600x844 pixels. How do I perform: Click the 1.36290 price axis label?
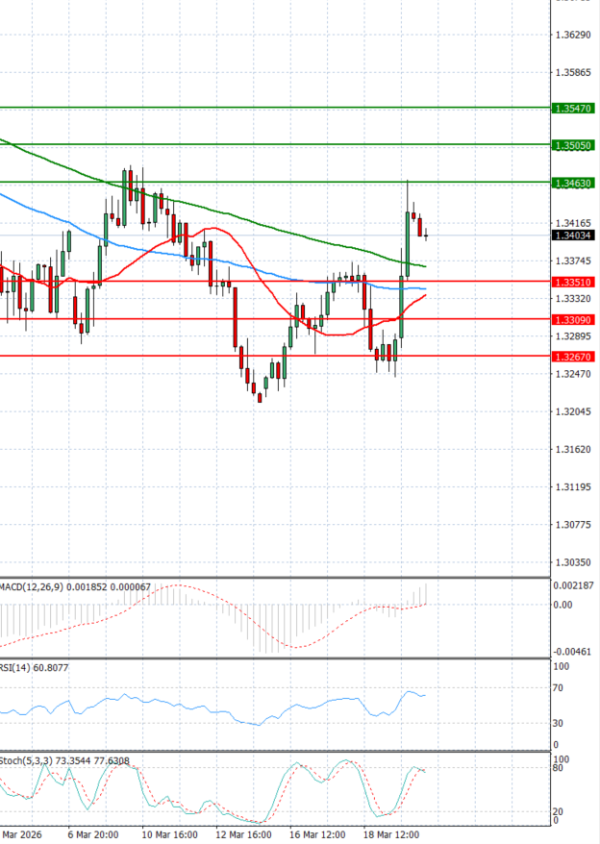pyautogui.click(x=572, y=35)
